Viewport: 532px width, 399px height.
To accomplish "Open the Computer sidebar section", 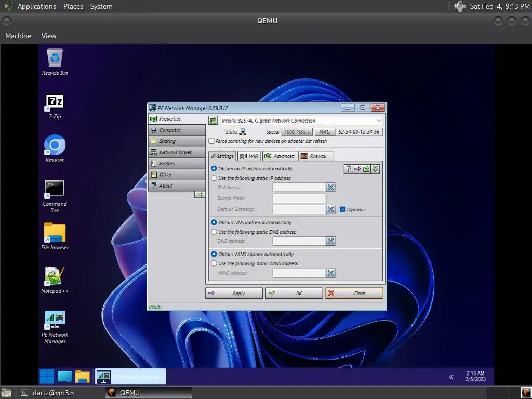I will click(177, 130).
